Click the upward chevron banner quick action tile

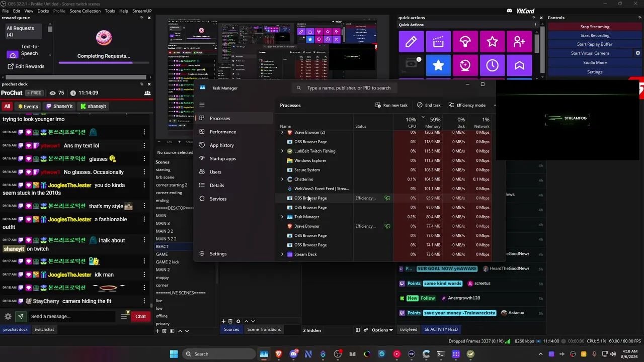click(x=520, y=65)
